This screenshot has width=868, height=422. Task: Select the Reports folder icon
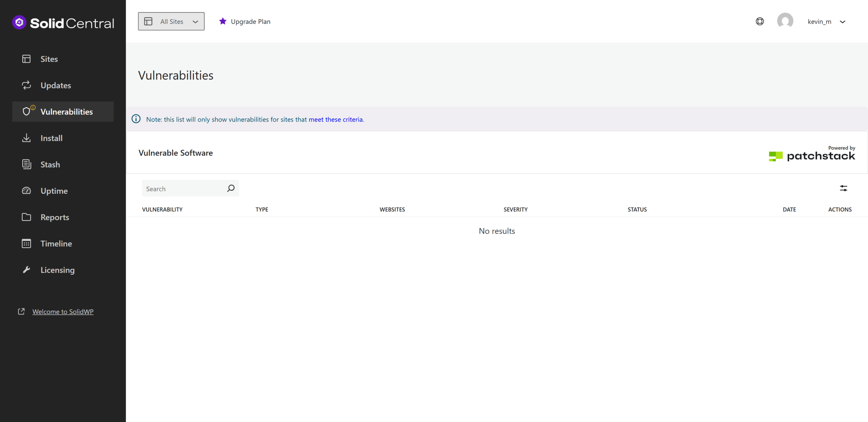26,217
